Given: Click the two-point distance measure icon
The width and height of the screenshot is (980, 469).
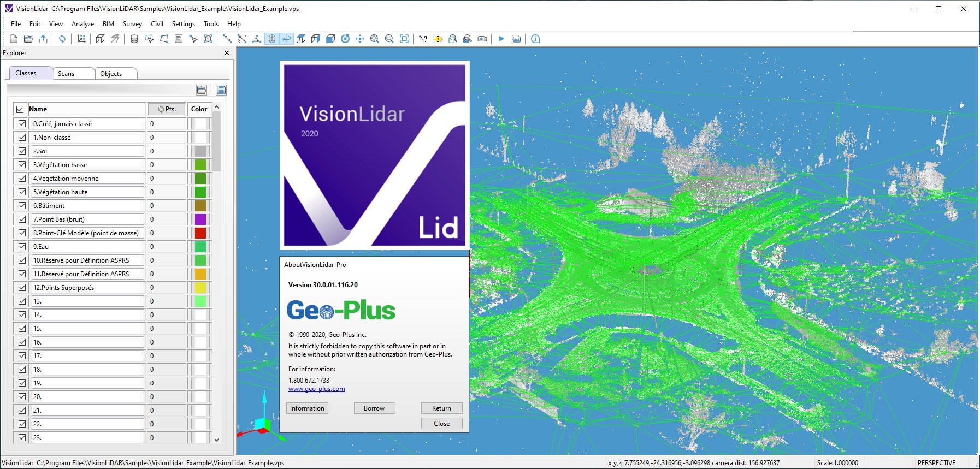Looking at the screenshot, I should 227,39.
